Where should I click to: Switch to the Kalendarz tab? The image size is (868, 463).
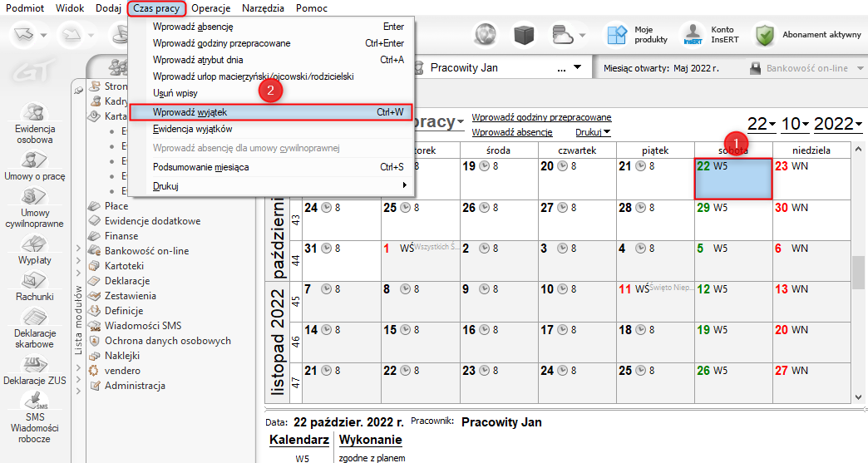click(x=299, y=440)
